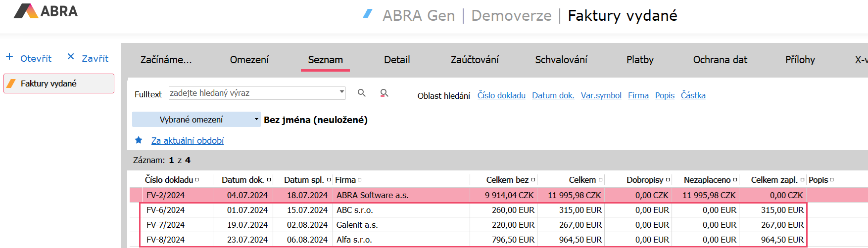Click small square marker on Nezaplaceno column
Viewport: 868px width, 248px height.
point(735,180)
